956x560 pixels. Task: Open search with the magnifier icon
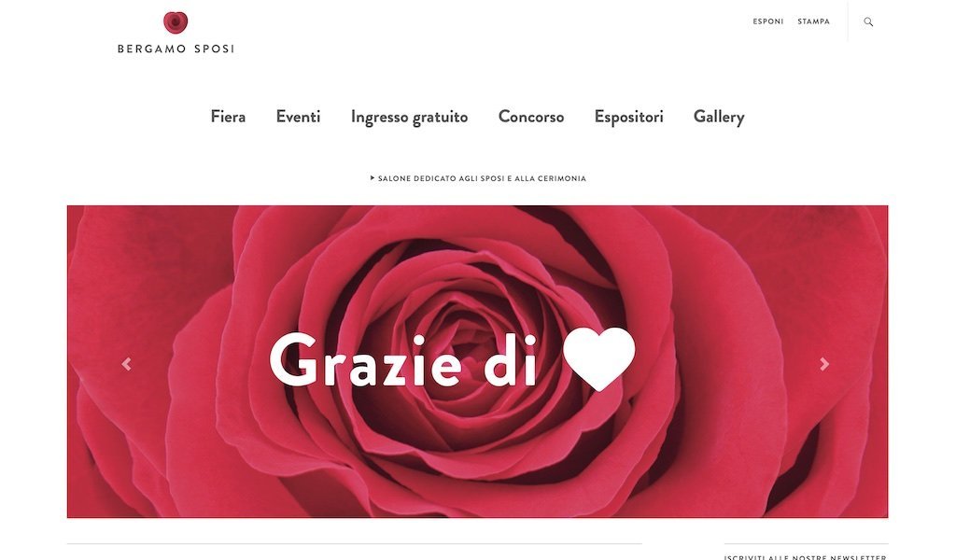[x=868, y=22]
